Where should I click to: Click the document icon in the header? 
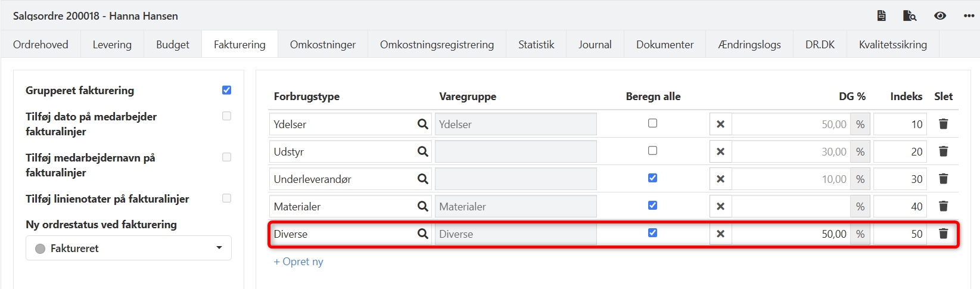pyautogui.click(x=882, y=16)
